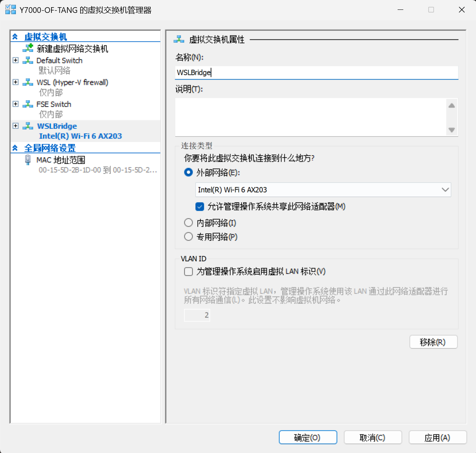
Task: Click the 名称 text field containing WSLBridge
Action: click(316, 72)
